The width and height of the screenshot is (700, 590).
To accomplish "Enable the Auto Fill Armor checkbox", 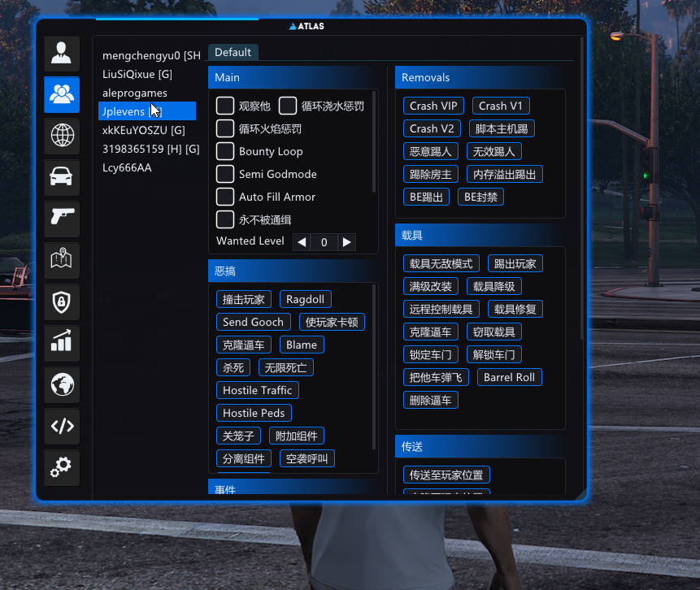I will point(225,197).
